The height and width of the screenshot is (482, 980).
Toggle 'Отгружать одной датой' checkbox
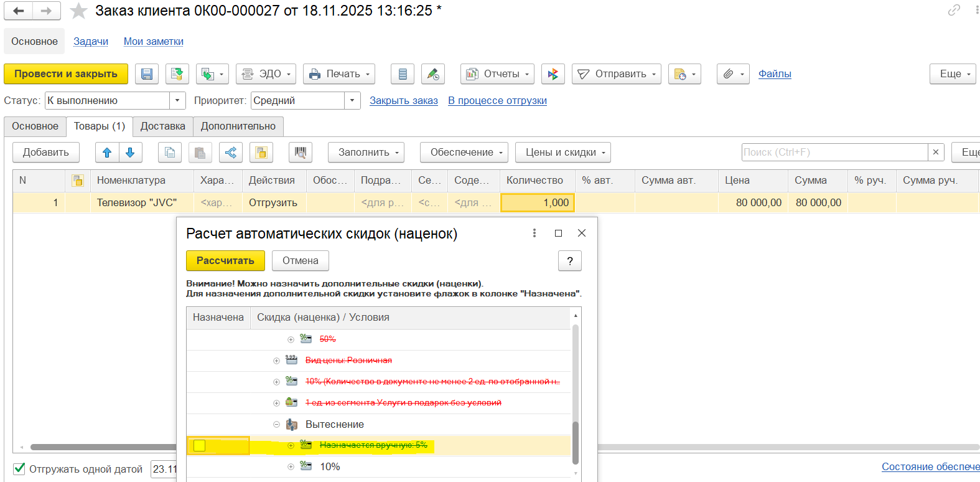[19, 469]
